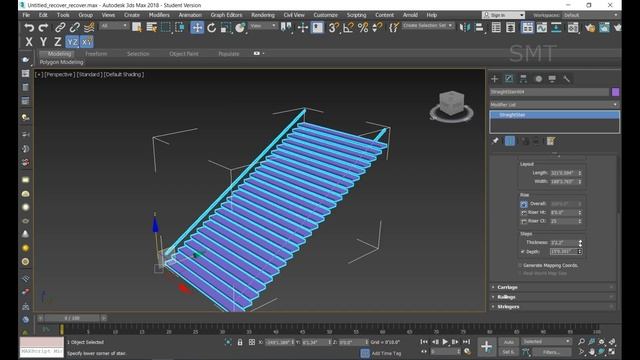Expand the Railings rollout
Screen dimensions: 640x360
point(553,297)
